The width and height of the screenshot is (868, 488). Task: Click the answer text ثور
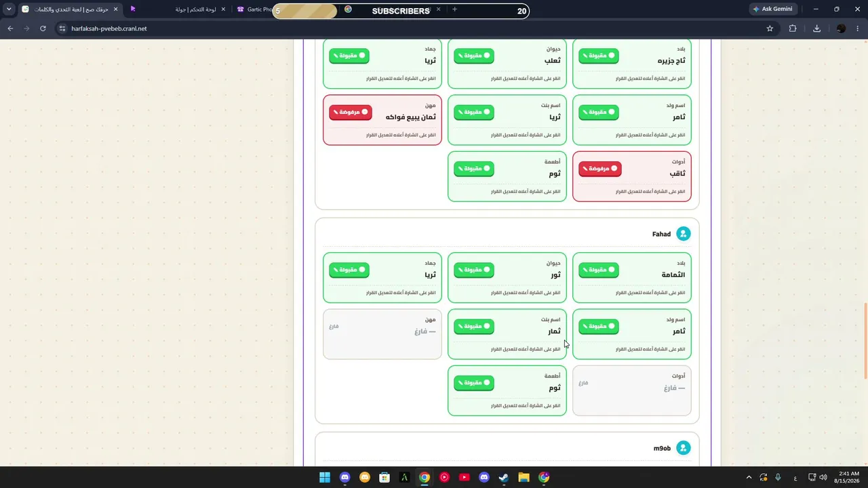click(x=555, y=275)
